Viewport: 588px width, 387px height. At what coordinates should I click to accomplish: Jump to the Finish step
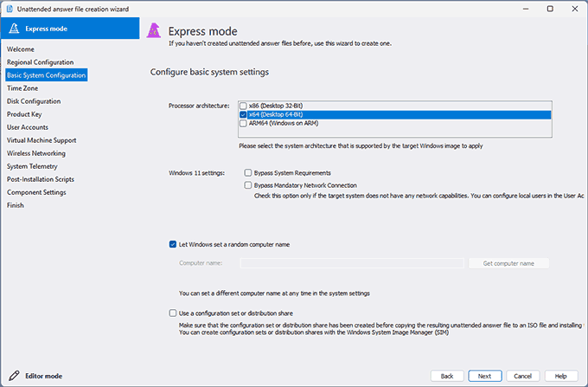pyautogui.click(x=16, y=205)
